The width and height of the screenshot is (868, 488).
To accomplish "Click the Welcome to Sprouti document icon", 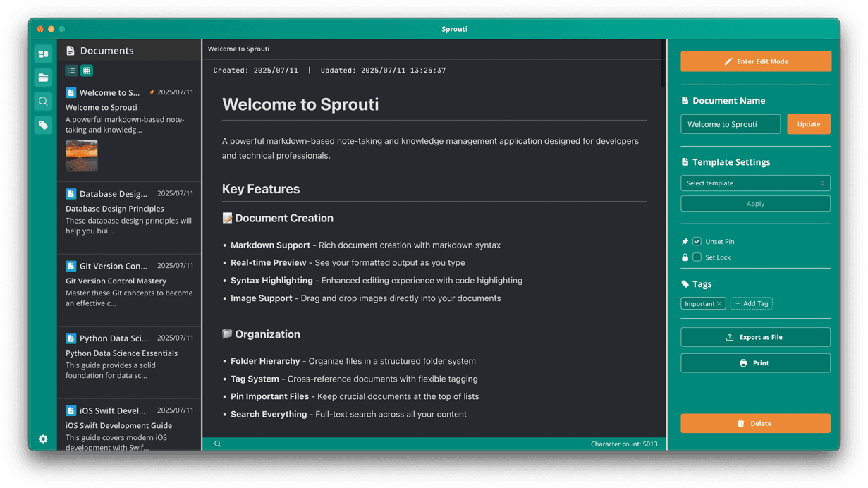I will (71, 92).
